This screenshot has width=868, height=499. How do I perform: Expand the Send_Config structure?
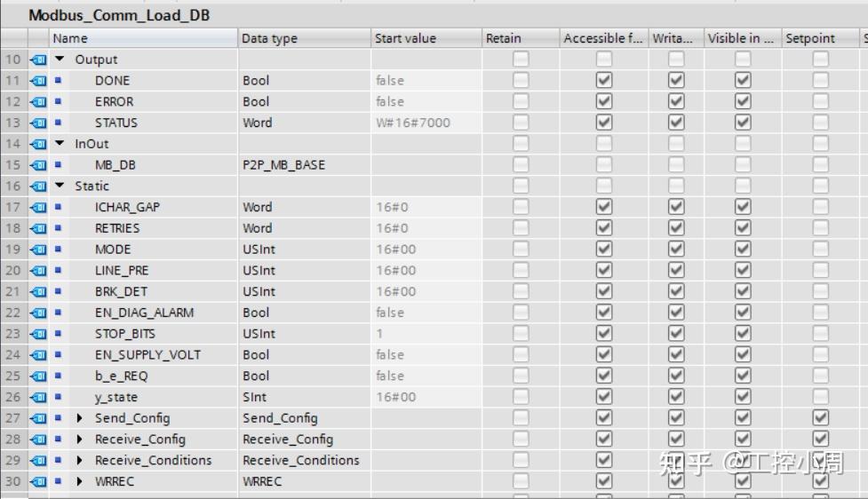click(x=80, y=418)
